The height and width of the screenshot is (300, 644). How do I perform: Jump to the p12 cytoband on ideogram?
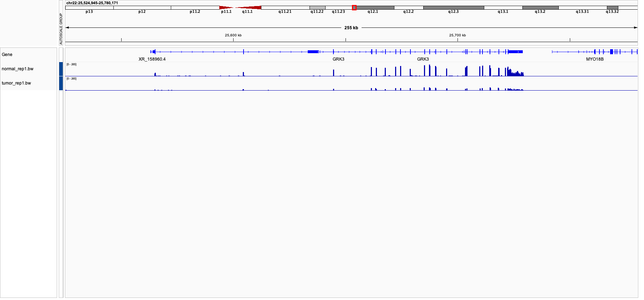pyautogui.click(x=142, y=7)
